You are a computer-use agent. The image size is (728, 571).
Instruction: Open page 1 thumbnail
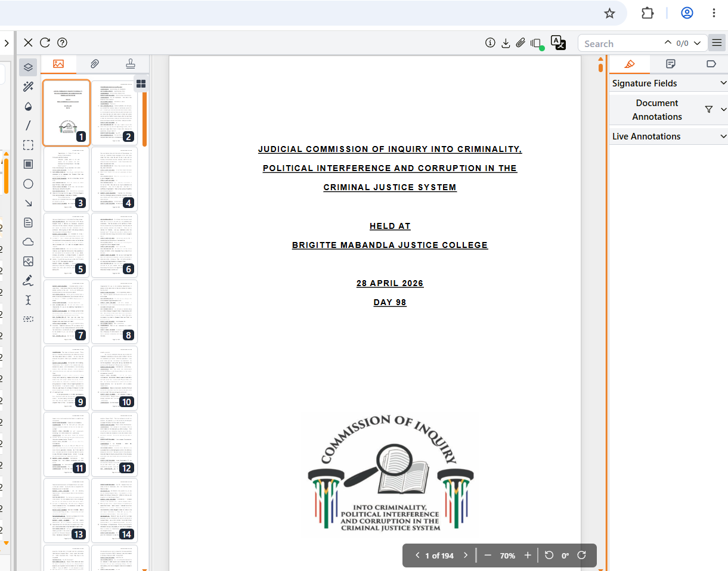tap(66, 113)
